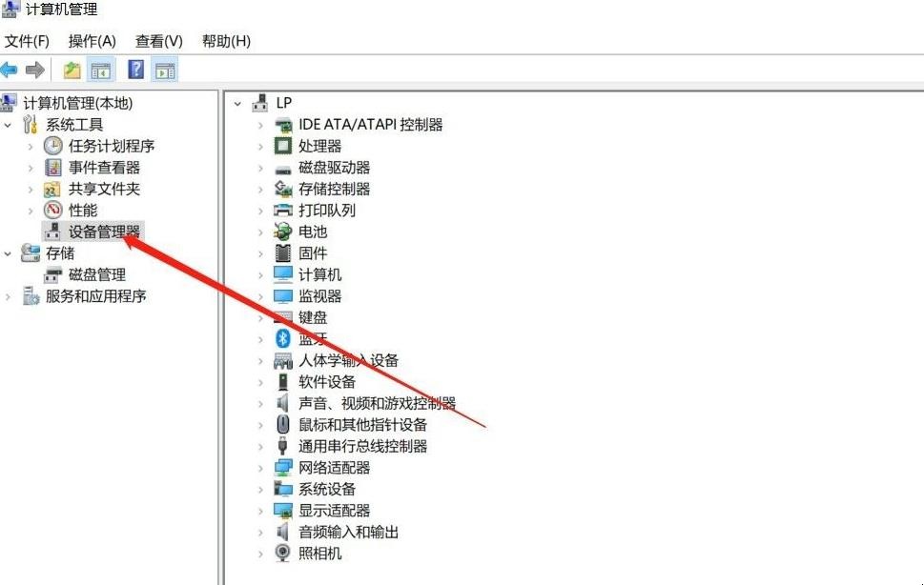This screenshot has width=924, height=585.
Task: Select the 人体学输入设备 label
Action: point(348,360)
